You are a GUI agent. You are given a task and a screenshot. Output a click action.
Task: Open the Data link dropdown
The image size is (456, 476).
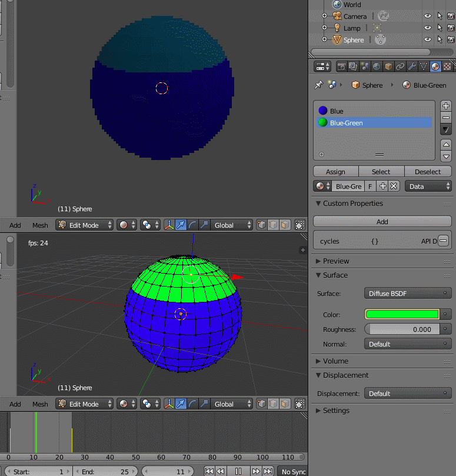[428, 186]
